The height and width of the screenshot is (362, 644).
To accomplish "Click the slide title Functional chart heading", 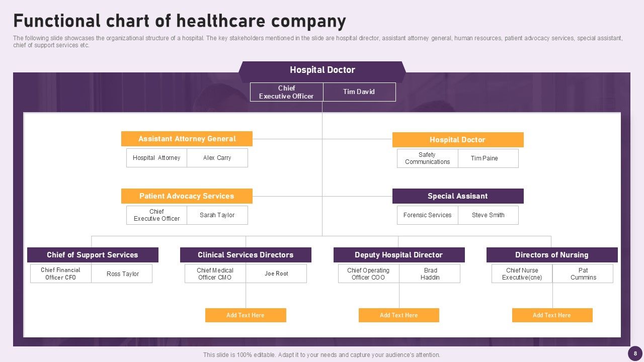I will point(180,22).
